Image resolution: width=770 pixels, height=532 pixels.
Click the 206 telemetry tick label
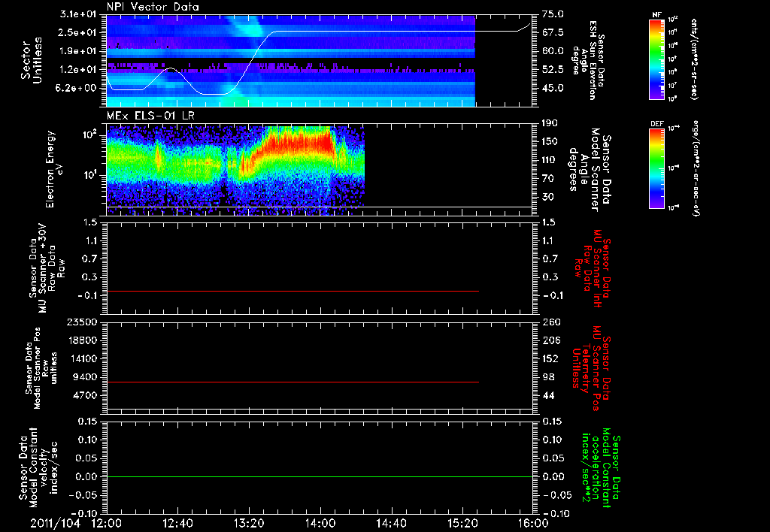[550, 340]
